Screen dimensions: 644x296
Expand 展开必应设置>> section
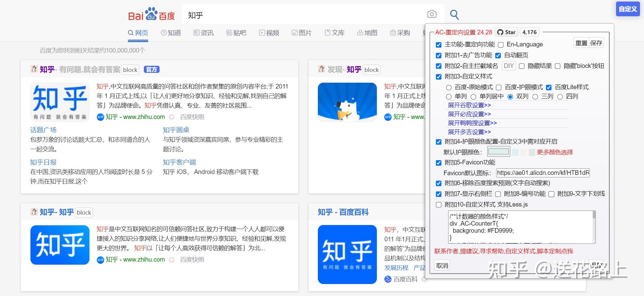[x=469, y=114]
